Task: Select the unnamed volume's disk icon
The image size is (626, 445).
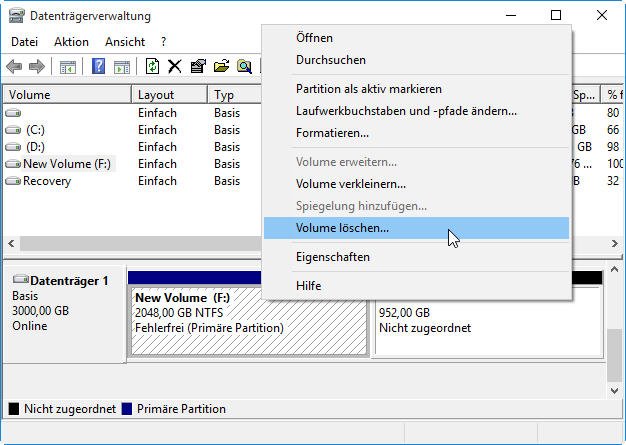Action: [x=13, y=113]
